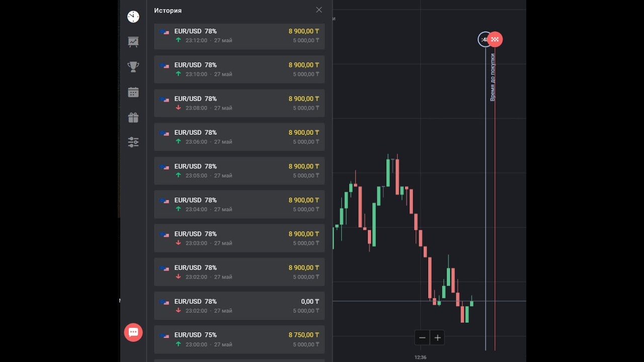Open the chart analytics sidebar icon
The image size is (644, 362).
click(133, 42)
